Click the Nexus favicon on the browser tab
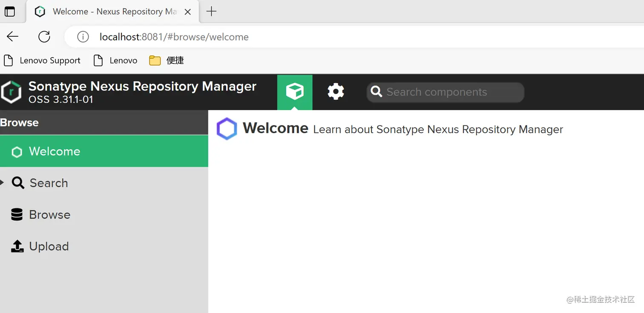Viewport: 644px width, 313px height. pyautogui.click(x=40, y=12)
